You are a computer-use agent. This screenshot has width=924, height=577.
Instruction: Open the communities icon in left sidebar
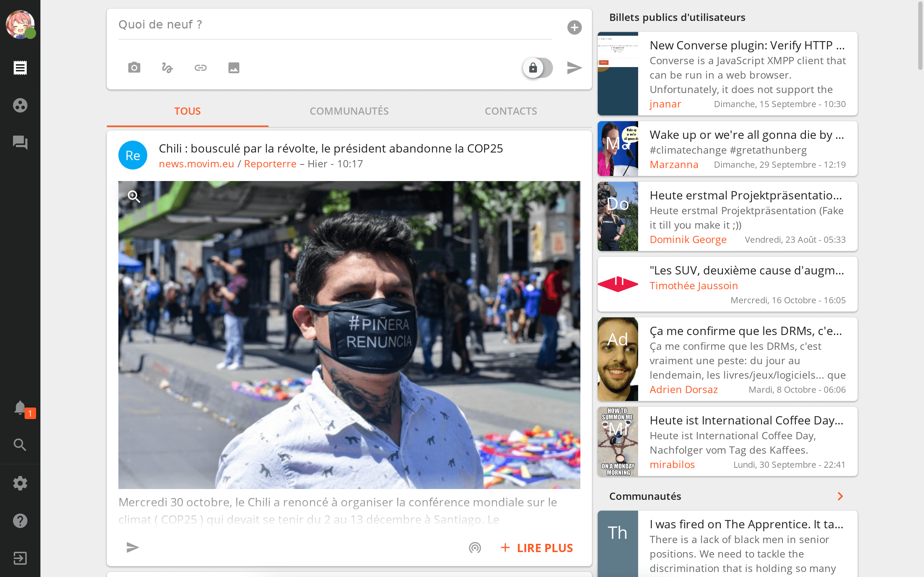click(x=20, y=105)
